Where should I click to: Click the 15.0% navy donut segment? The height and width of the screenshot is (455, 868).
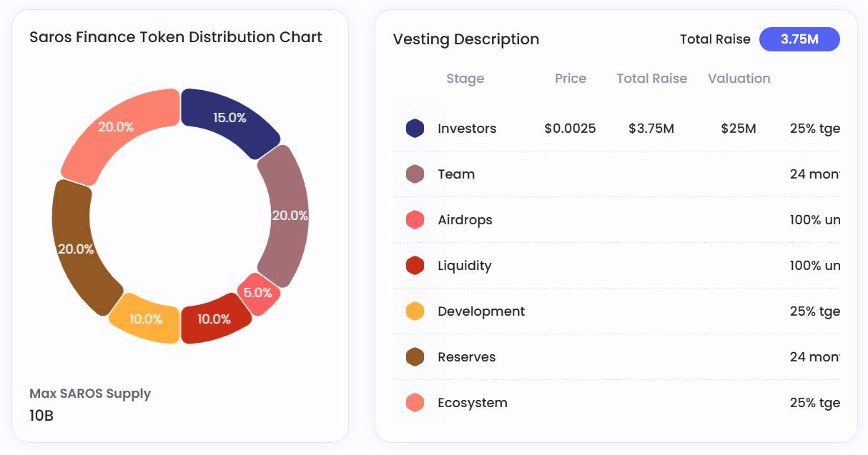(x=229, y=118)
